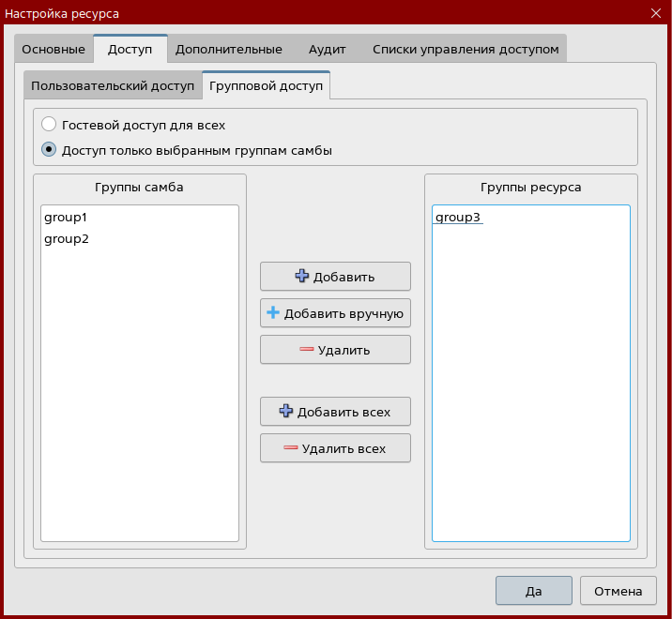The height and width of the screenshot is (619, 672).
Task: Select group2 in Группы самба list
Action: [x=65, y=239]
